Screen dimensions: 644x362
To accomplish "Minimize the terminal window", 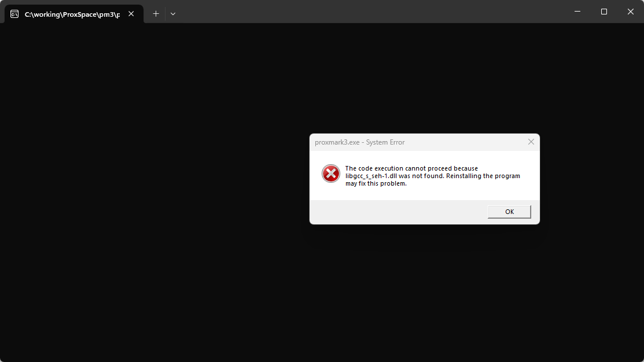I will [x=577, y=12].
